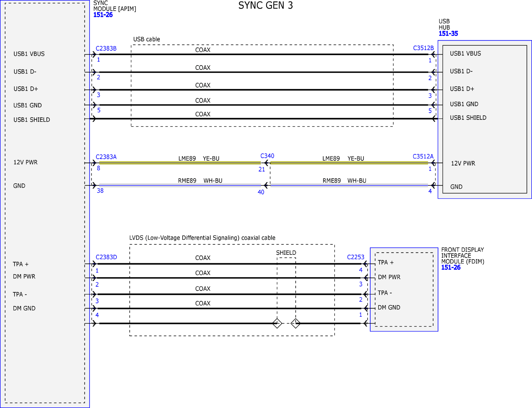Click DM GND in the SYNC module
The width and height of the screenshot is (532, 408).
click(x=24, y=308)
